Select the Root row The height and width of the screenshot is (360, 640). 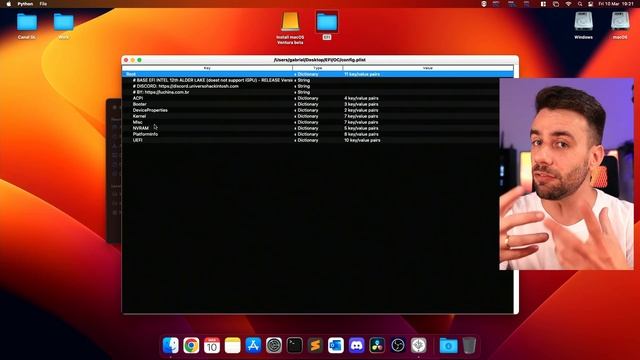coord(318,74)
